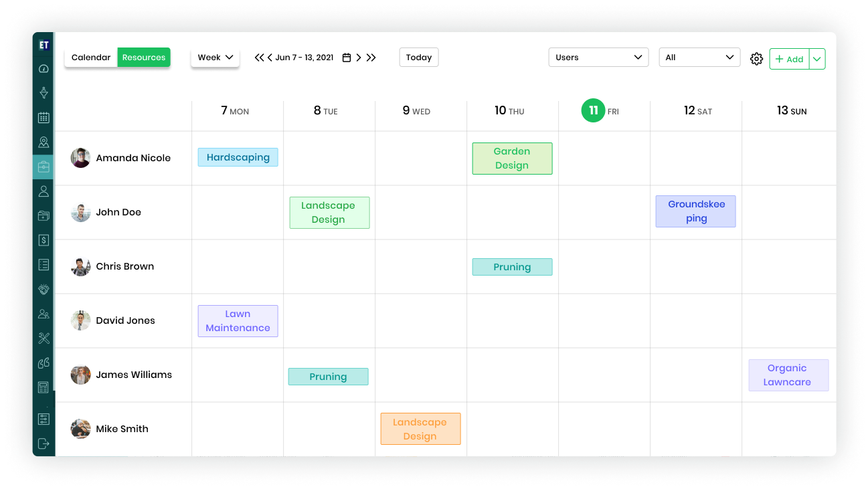
Task: Open the dashboard gauge icon in sidebar
Action: [44, 69]
